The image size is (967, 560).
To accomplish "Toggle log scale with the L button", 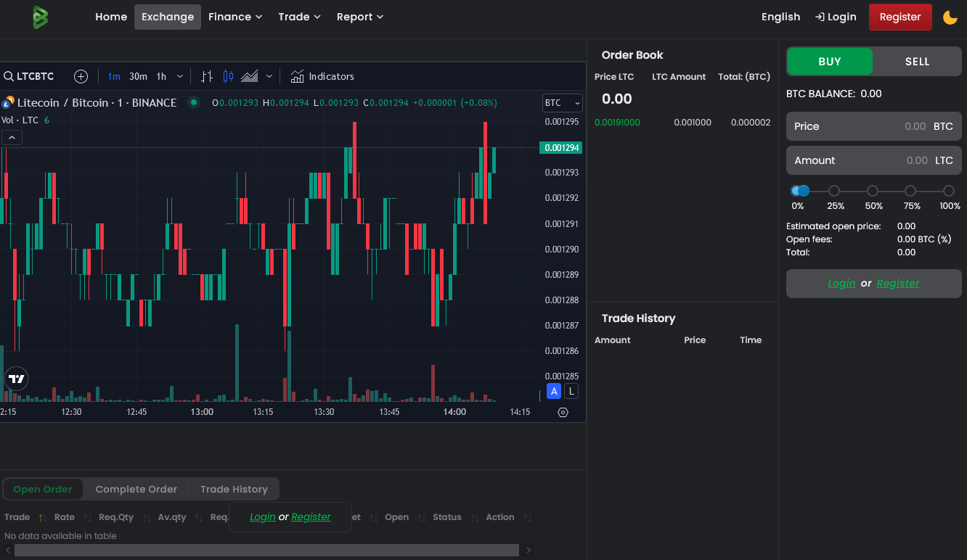I will [x=571, y=392].
